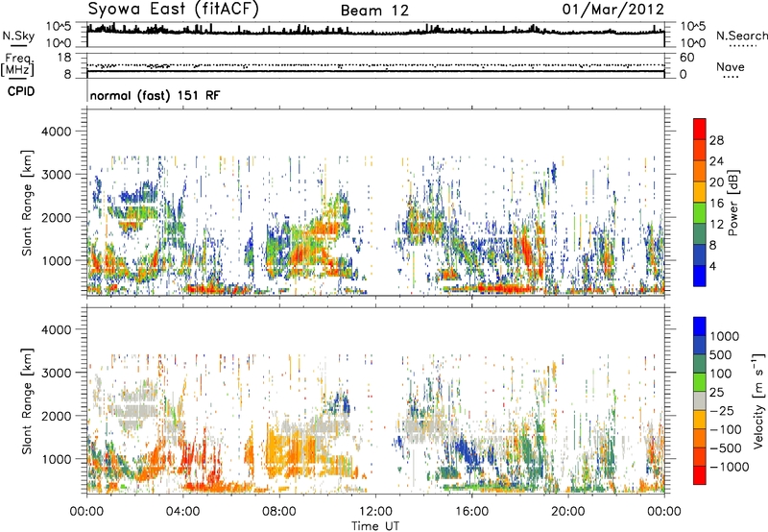This screenshot has height=532, width=768.
Task: Click the 'N.Search' legend label
Action: coord(741,36)
